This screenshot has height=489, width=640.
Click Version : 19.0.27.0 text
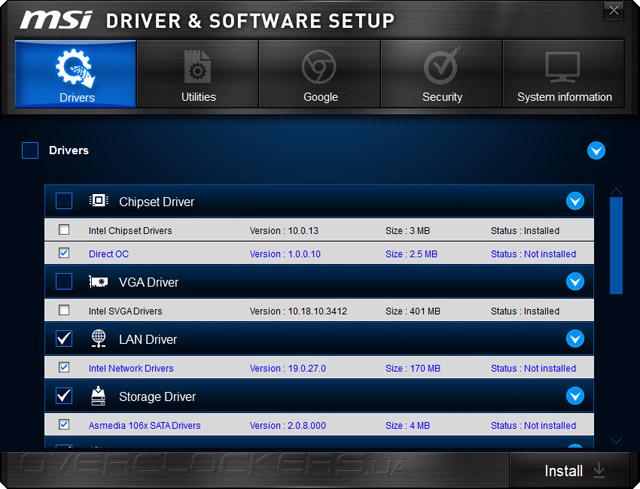pyautogui.click(x=288, y=368)
